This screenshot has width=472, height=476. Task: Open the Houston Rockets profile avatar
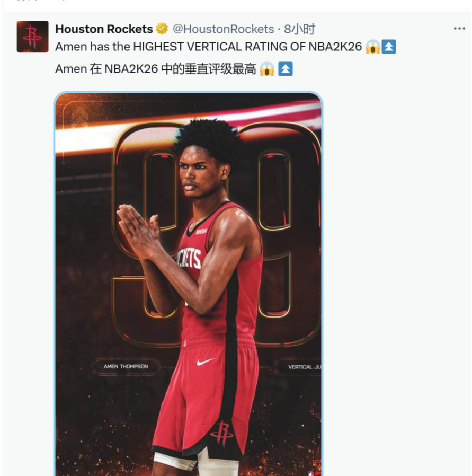click(x=32, y=37)
